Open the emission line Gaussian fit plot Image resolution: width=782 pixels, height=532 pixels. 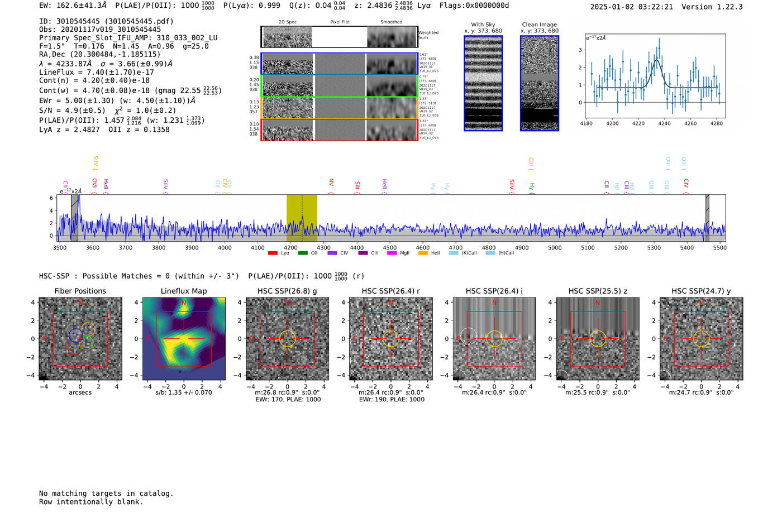[x=655, y=76]
